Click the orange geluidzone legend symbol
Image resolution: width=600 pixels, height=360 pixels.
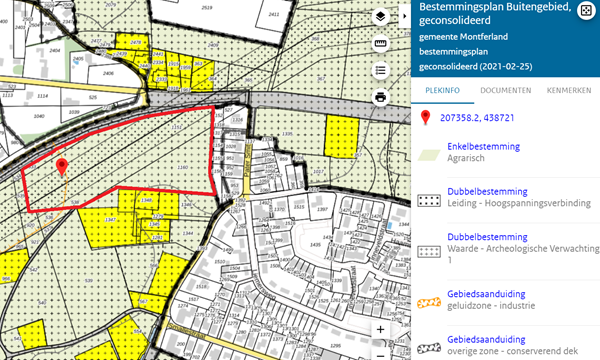(429, 303)
